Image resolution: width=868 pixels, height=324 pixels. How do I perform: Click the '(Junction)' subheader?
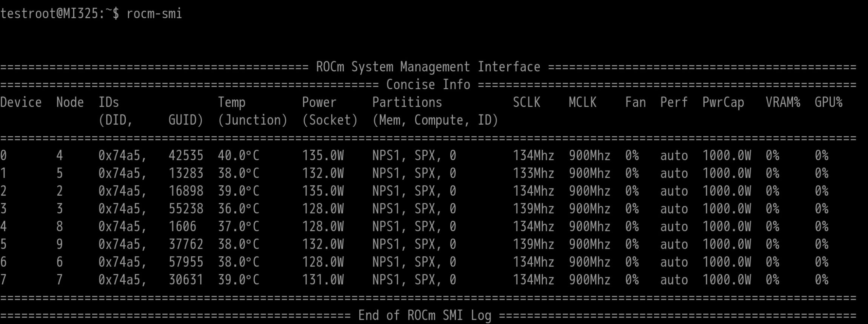tap(252, 120)
